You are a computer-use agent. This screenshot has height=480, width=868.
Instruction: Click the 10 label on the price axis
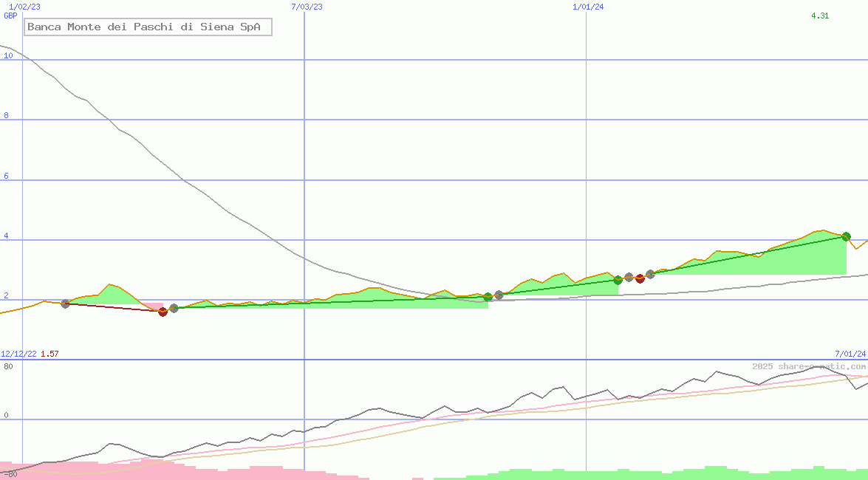pyautogui.click(x=8, y=55)
